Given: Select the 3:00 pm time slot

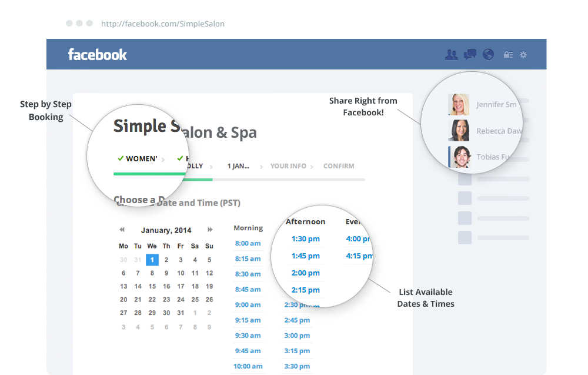Looking at the screenshot, I should click(297, 336).
